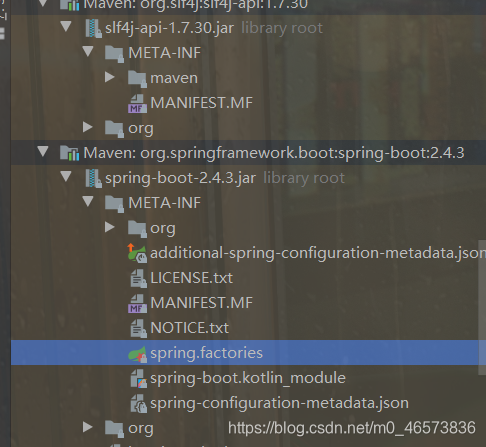Collapse the Maven spring-boot:2.4.3 library node
This screenshot has height=447, width=486.
pyautogui.click(x=43, y=151)
